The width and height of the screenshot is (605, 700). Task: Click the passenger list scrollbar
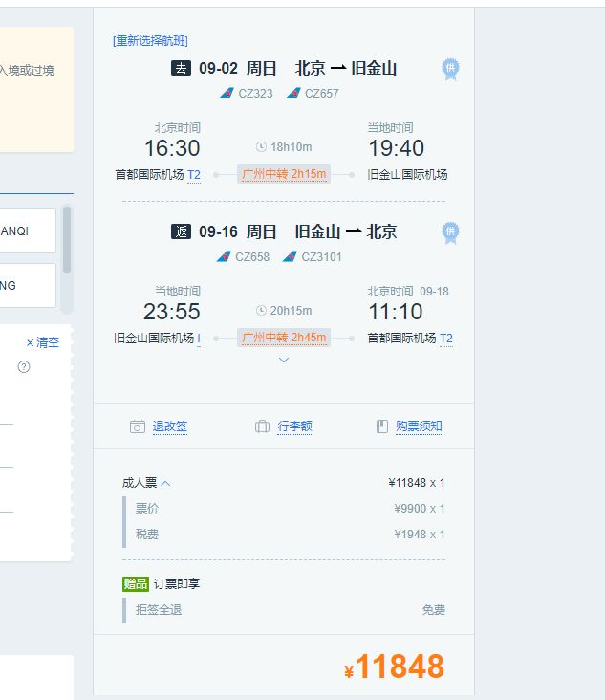67,239
